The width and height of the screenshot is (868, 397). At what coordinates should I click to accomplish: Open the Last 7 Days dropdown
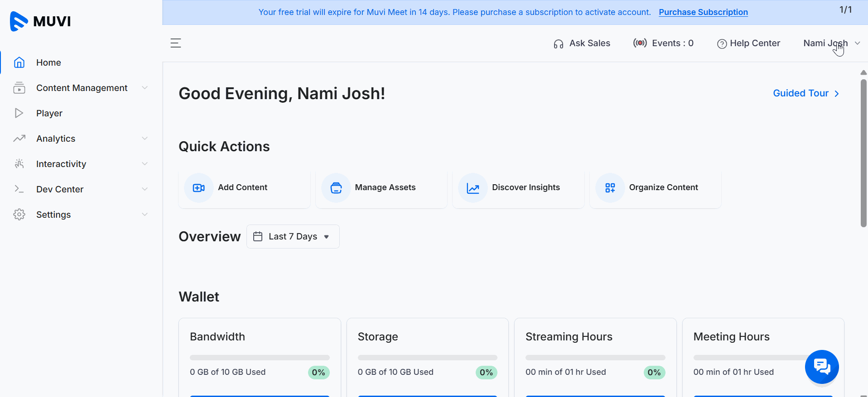[293, 236]
